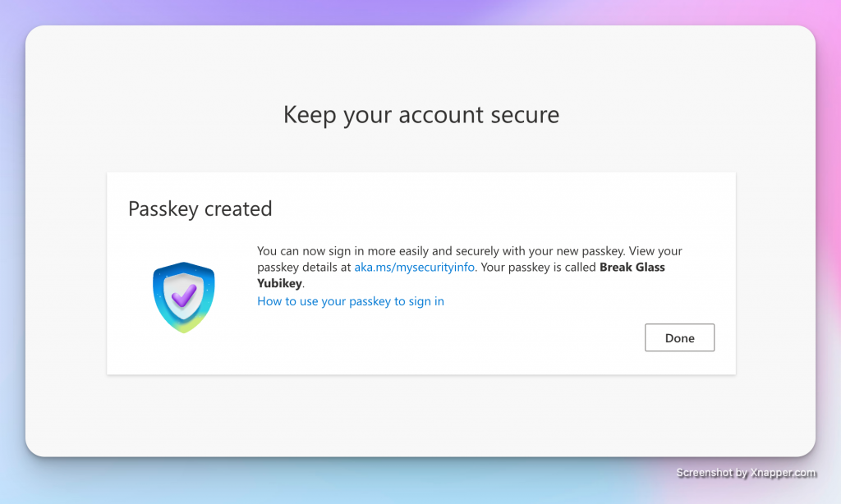Screen dimensions: 841x504
Task: Click the "View your" text before the link
Action: pos(655,251)
